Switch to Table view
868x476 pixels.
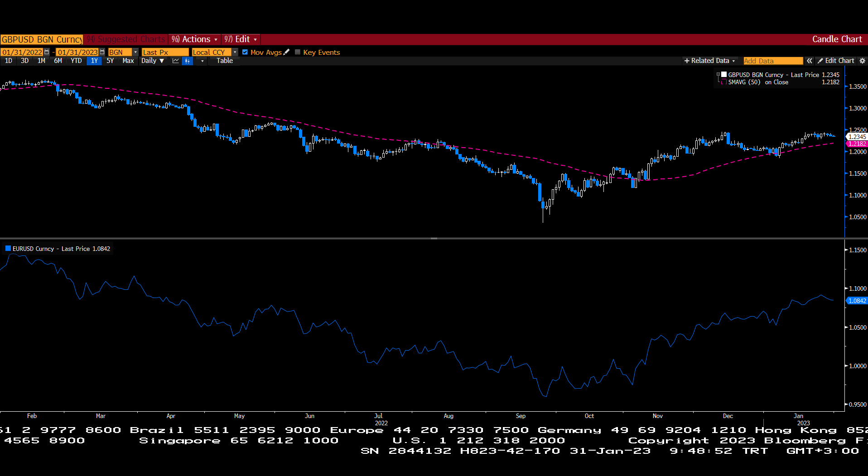tap(225, 61)
